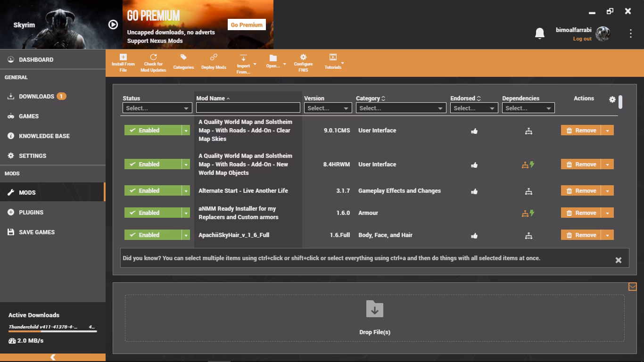Expand Tutorials dropdown arrow
The width and height of the screenshot is (644, 362).
coord(343,63)
